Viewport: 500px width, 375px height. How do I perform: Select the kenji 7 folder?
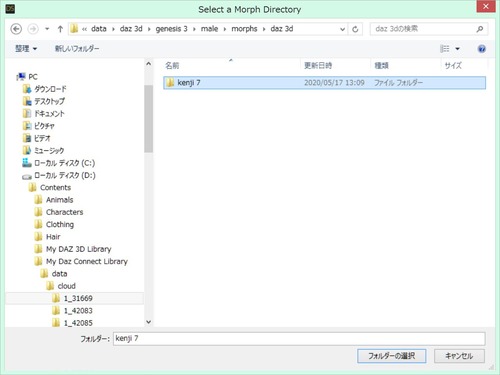pyautogui.click(x=324, y=83)
